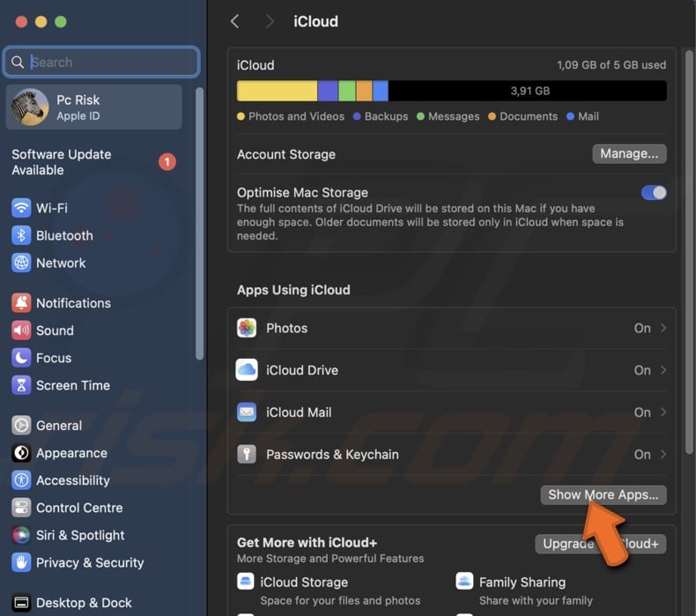696x616 pixels.
Task: Select the Sound speaker icon
Action: [21, 330]
